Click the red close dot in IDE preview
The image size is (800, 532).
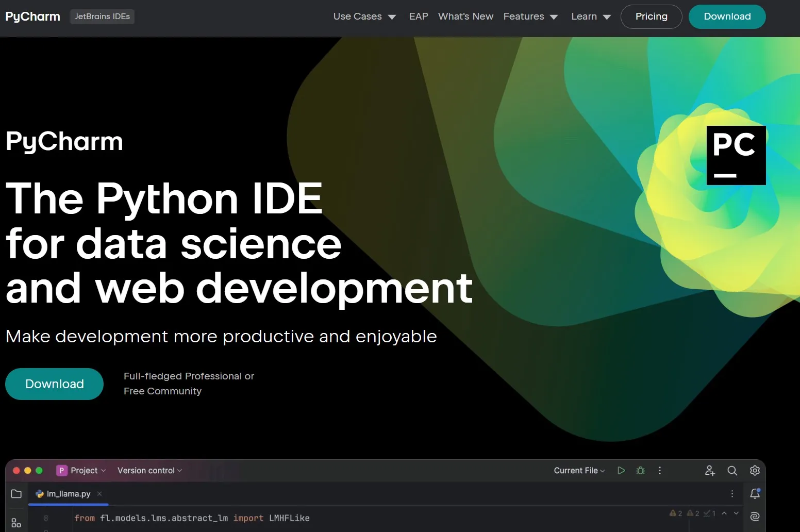16,471
